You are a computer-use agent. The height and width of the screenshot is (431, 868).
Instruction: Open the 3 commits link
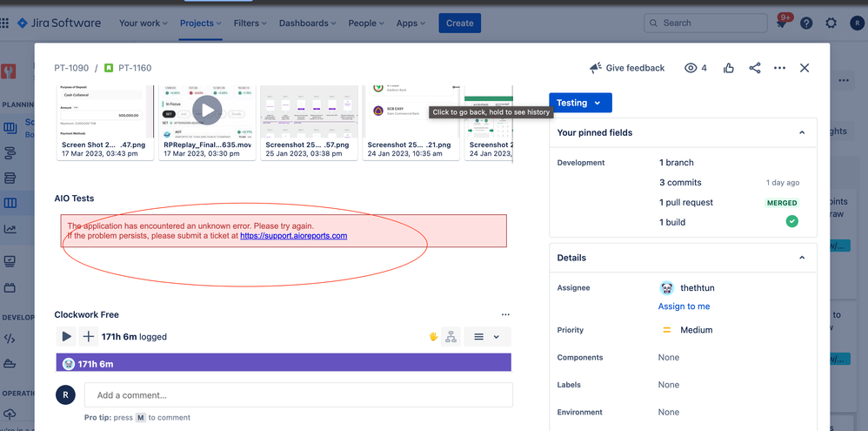[x=680, y=182]
